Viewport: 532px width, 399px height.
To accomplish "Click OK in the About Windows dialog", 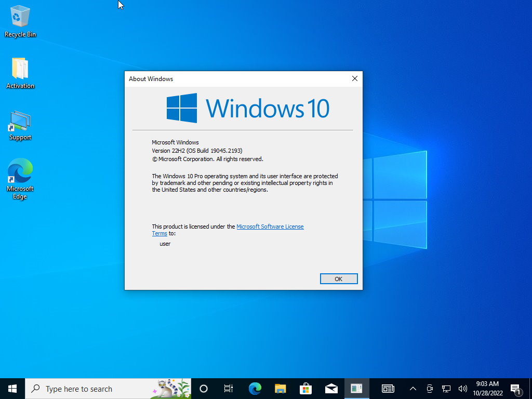I will pyautogui.click(x=339, y=279).
